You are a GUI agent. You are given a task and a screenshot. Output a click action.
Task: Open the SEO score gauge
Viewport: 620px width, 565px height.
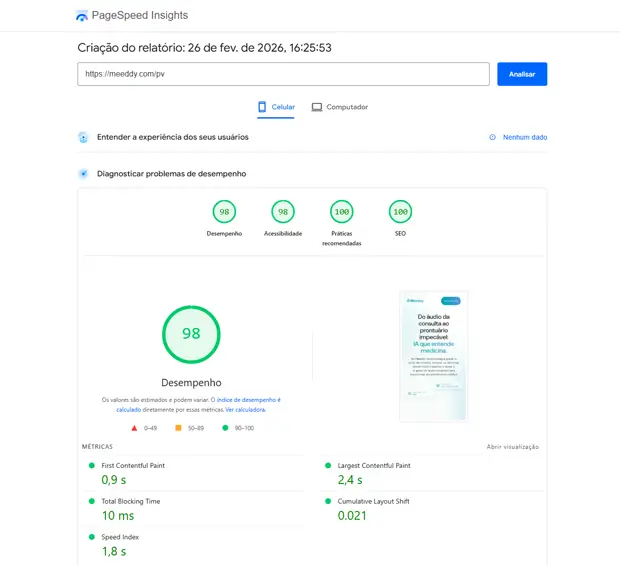[x=400, y=212]
